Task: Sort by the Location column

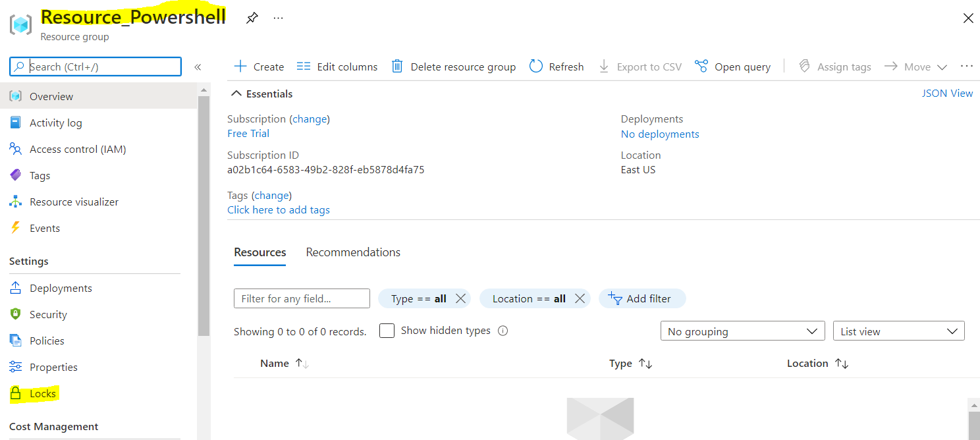Action: click(x=817, y=364)
